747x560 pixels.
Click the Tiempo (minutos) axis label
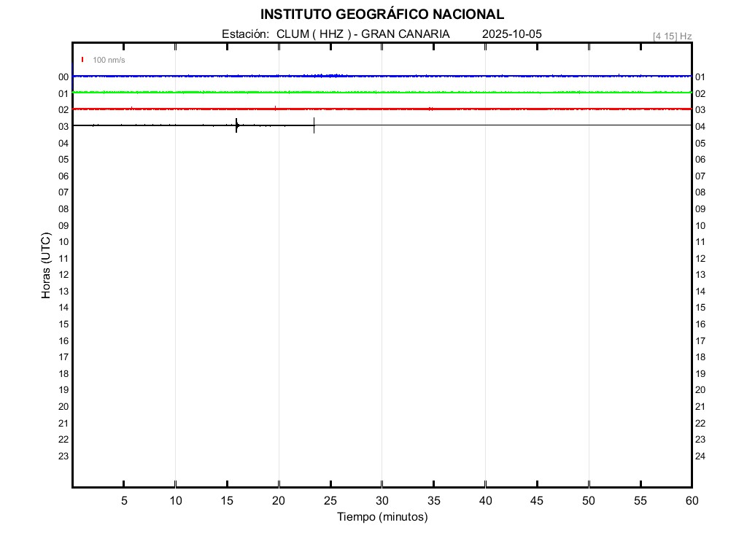tap(382, 517)
